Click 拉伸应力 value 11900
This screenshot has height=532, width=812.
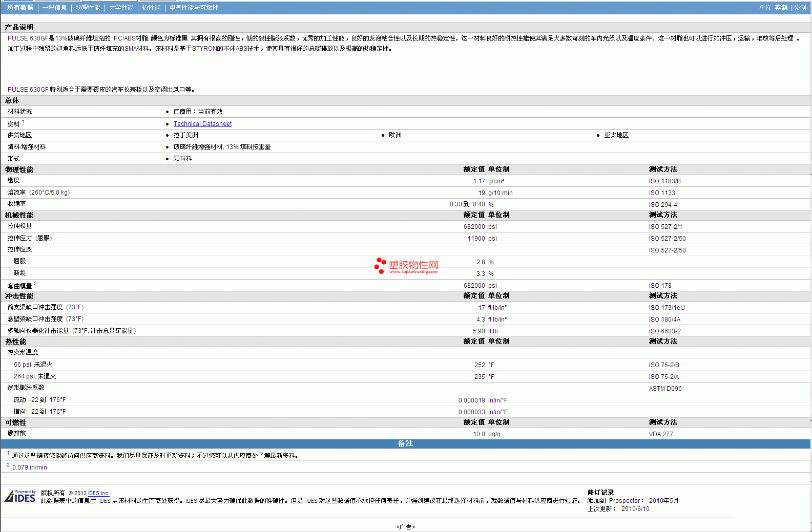pos(476,239)
